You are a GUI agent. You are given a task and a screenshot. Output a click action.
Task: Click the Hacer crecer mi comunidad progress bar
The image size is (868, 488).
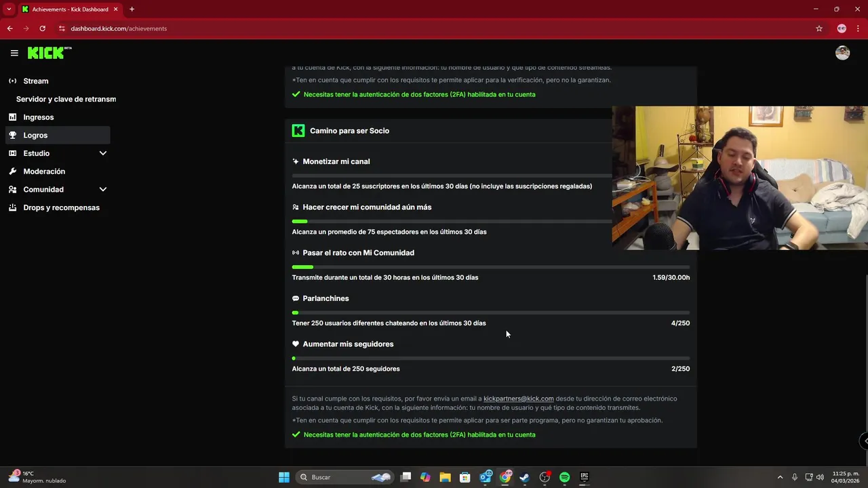click(452, 222)
